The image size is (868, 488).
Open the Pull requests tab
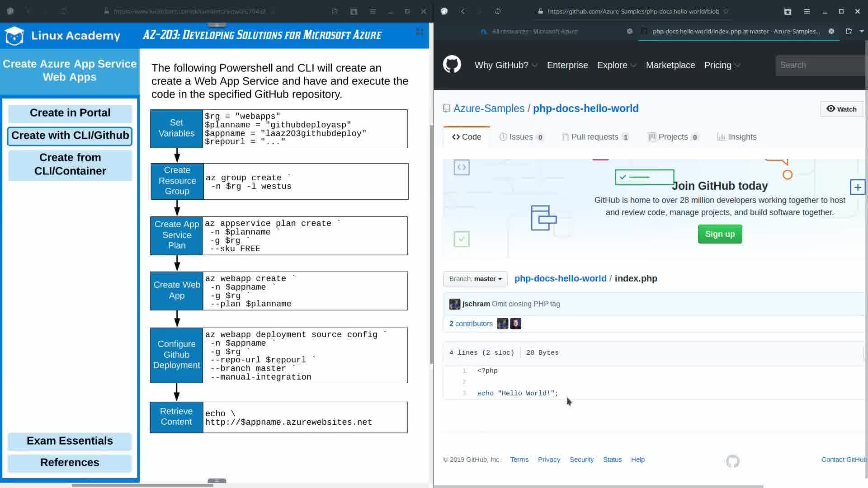[594, 137]
